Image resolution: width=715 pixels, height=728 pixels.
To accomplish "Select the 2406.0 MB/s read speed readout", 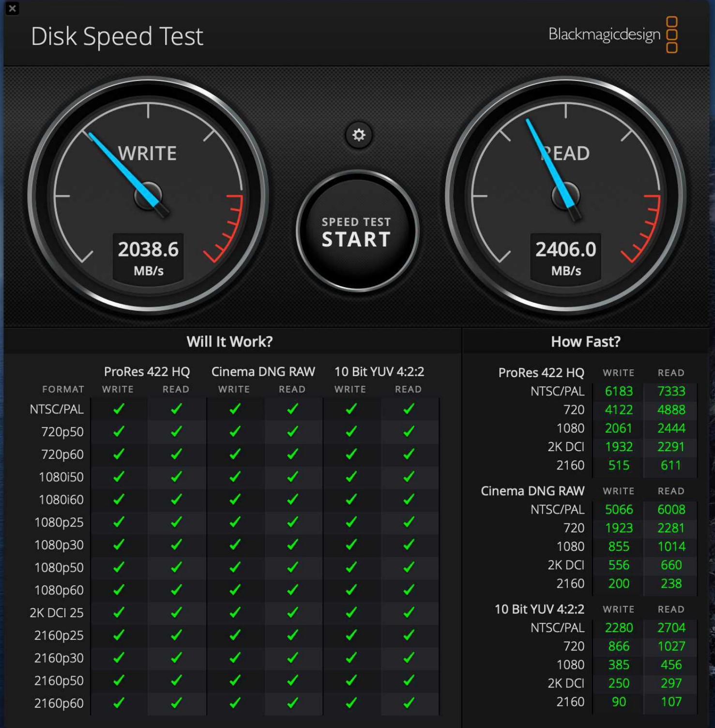I will pyautogui.click(x=565, y=258).
